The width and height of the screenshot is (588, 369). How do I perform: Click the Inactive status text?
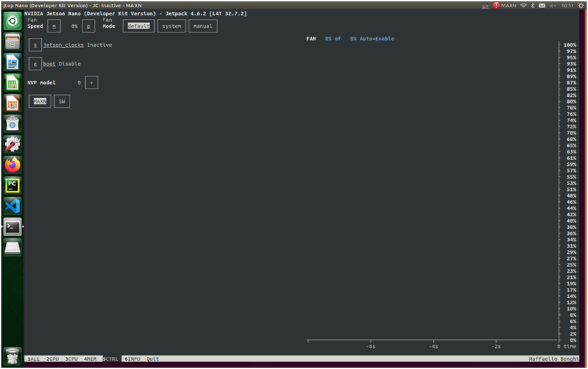click(99, 45)
